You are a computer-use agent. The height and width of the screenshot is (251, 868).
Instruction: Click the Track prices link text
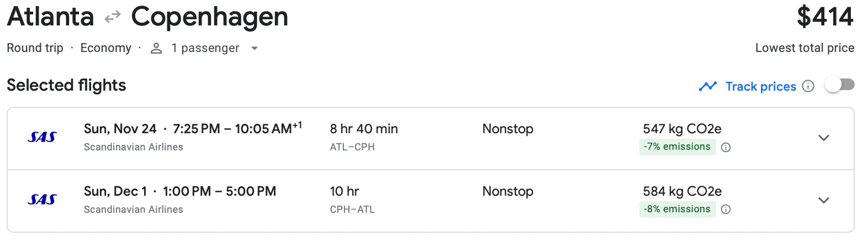[x=760, y=86]
